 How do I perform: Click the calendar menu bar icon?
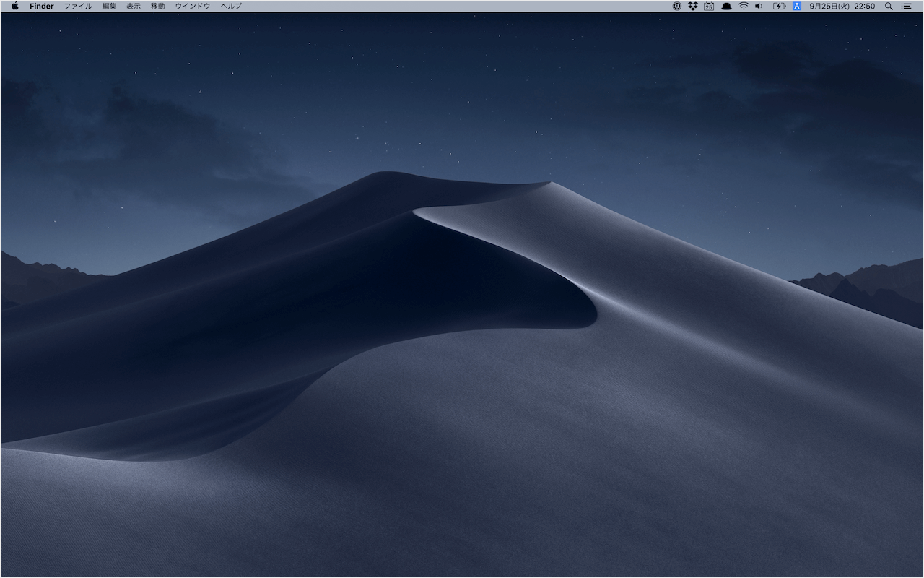point(709,6)
